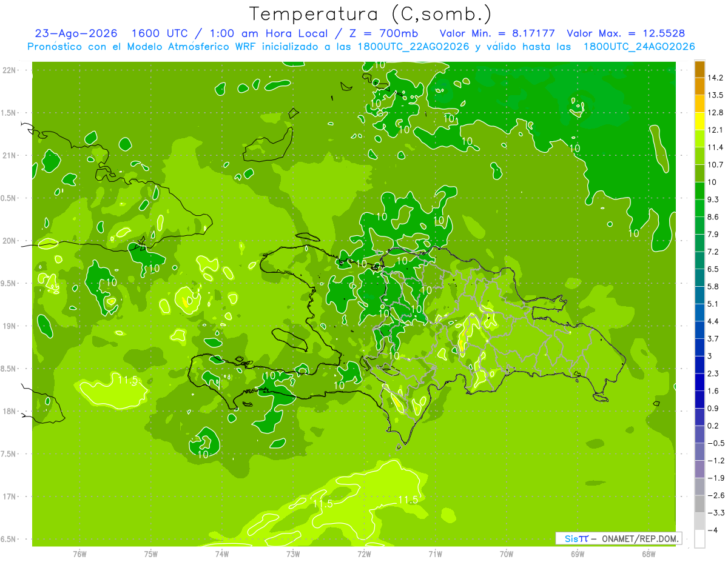Image resolution: width=728 pixels, height=562 pixels.
Task: Click the "73W" longitude axis label
Action: click(293, 554)
